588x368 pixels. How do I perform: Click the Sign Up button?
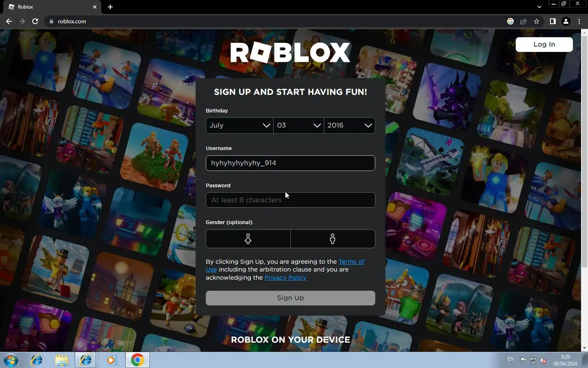coord(290,298)
